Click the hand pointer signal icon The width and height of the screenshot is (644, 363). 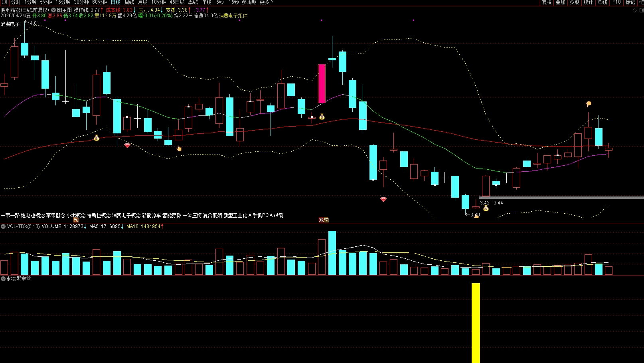coord(179,149)
